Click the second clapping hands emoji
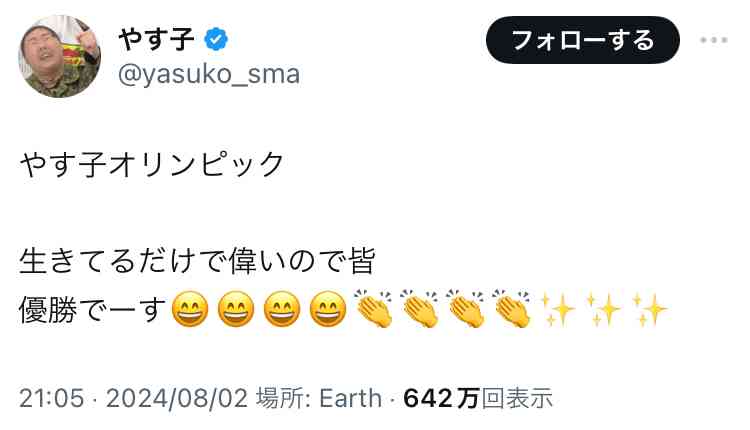This screenshot has height=430, width=750. (x=421, y=311)
